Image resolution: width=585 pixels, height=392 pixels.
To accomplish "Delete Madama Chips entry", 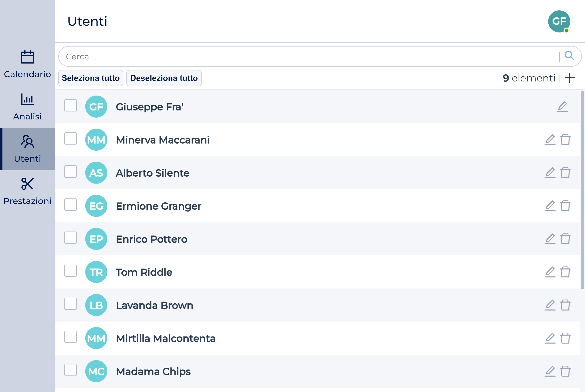I will coord(565,371).
